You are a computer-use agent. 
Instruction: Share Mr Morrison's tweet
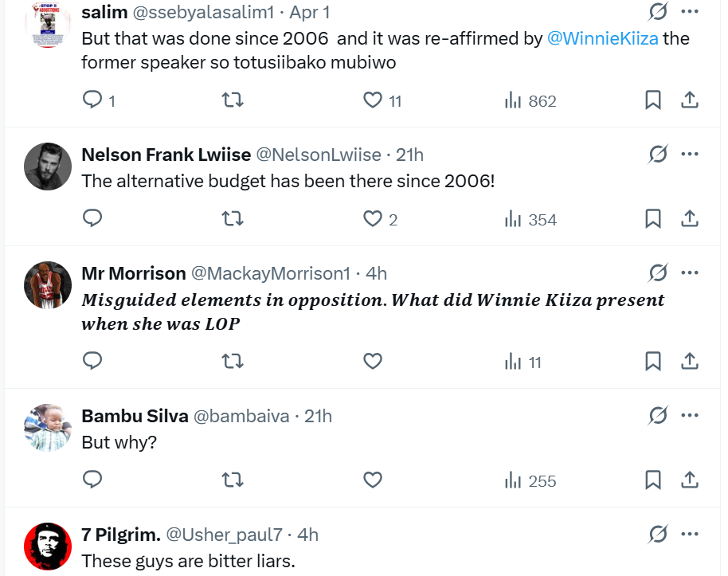(690, 362)
